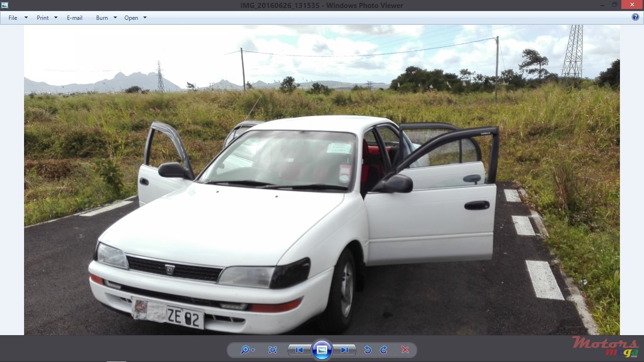The height and width of the screenshot is (362, 644).
Task: Expand the File menu dropdown arrow
Action: click(x=26, y=17)
